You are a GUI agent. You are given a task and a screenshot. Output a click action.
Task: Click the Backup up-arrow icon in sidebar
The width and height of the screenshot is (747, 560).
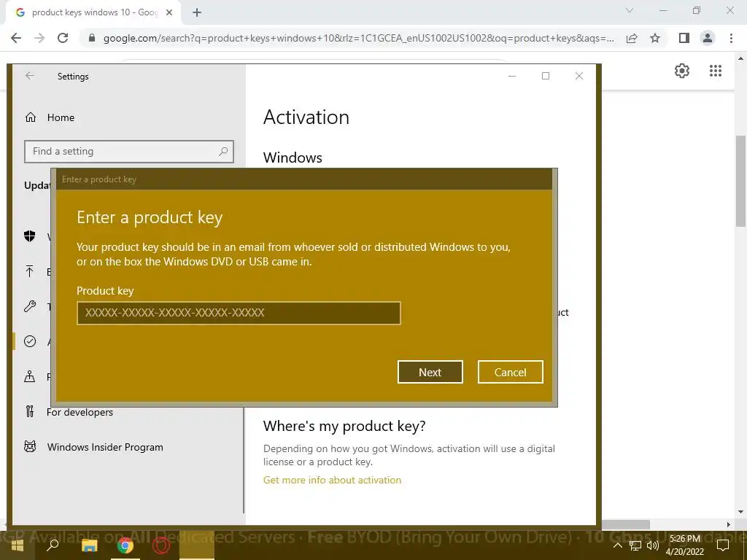[29, 271]
